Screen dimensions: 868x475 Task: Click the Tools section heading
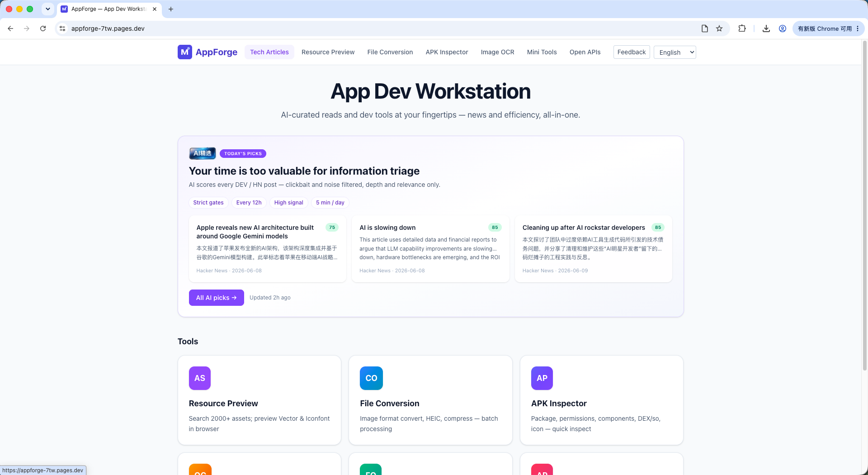tap(188, 342)
